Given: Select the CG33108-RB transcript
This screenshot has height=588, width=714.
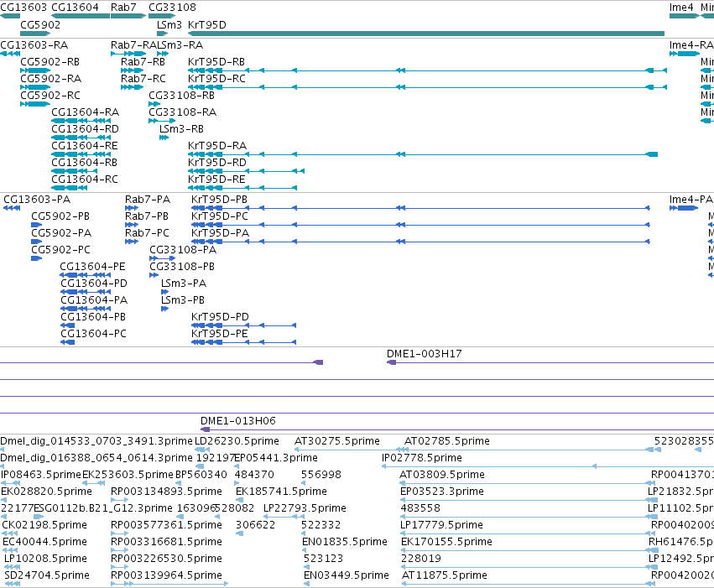Looking at the screenshot, I should (182, 96).
